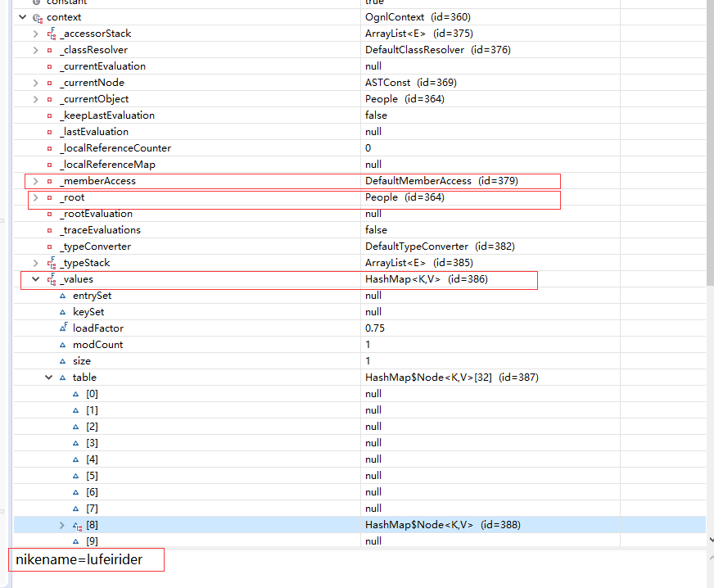Click the modCount triangle field icon

[63, 346]
